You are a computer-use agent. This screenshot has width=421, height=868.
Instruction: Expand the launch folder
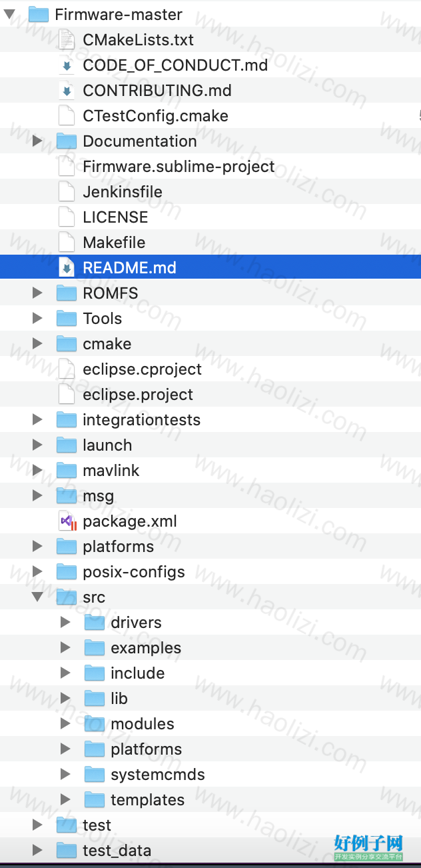pyautogui.click(x=37, y=445)
